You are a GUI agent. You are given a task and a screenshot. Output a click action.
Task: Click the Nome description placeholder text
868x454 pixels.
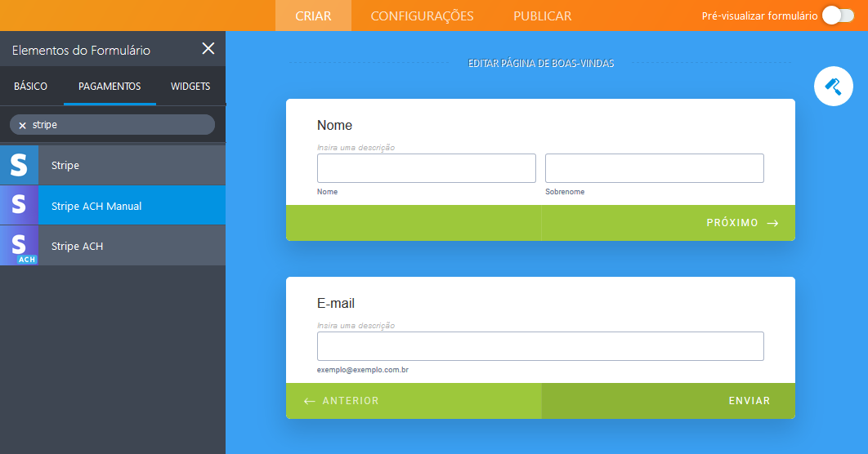point(356,148)
